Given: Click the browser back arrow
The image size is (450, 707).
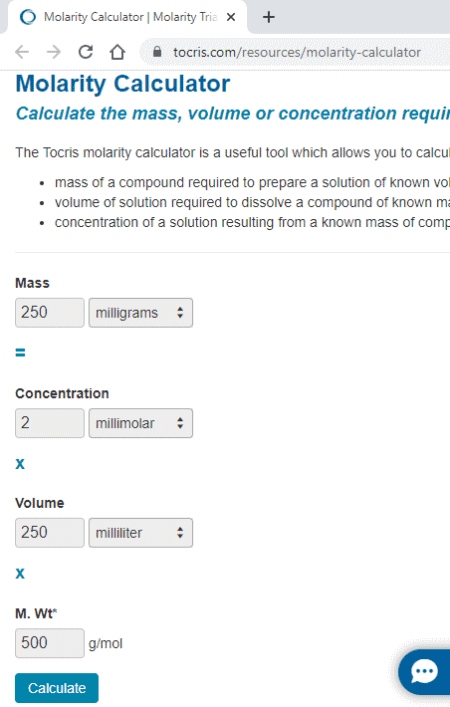Looking at the screenshot, I should [22, 52].
